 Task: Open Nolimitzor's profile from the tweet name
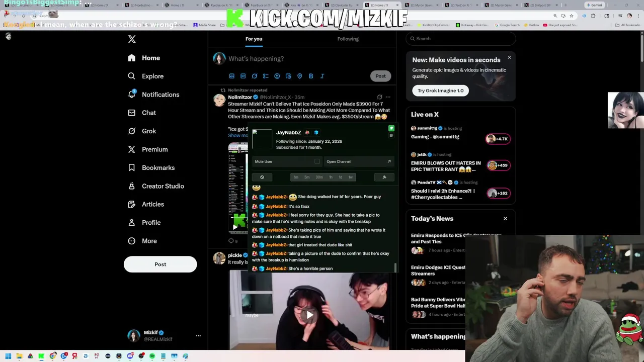(240, 97)
